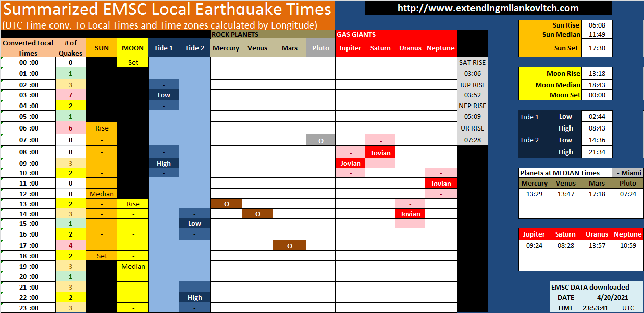Select the 'SAT RISE' label
Image resolution: width=644 pixels, height=313 pixels.
click(472, 62)
